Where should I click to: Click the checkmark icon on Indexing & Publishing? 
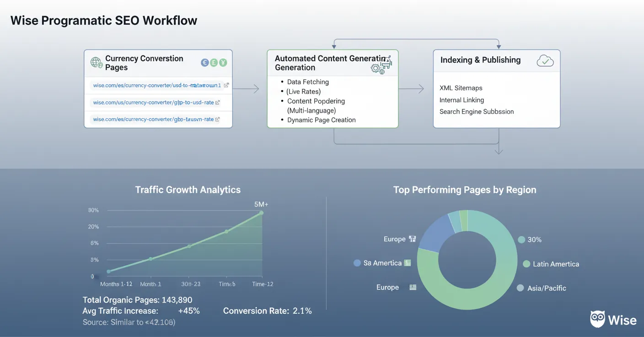[x=545, y=60]
